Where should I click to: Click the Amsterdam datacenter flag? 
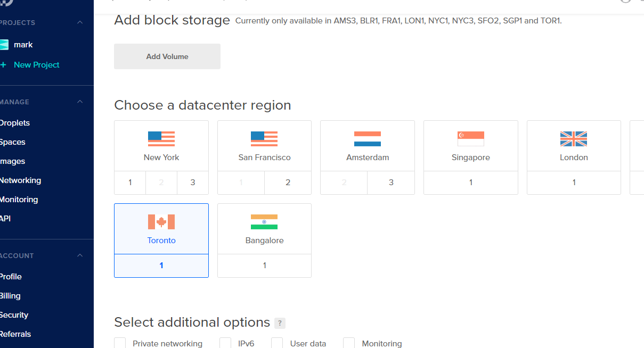(x=367, y=138)
